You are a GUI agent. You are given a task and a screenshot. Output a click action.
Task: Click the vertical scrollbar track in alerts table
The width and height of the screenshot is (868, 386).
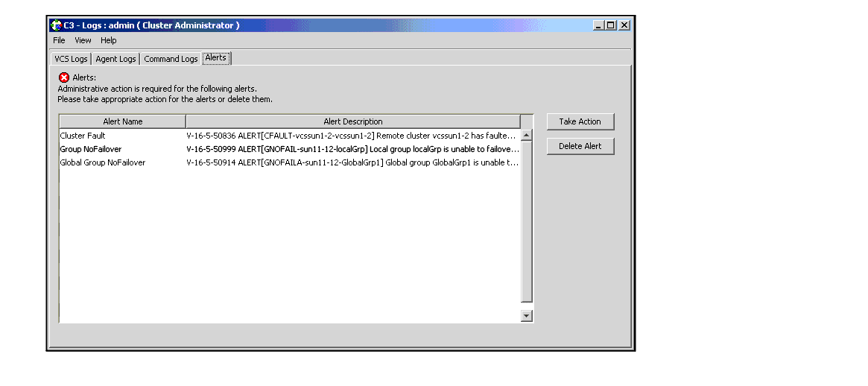527,224
